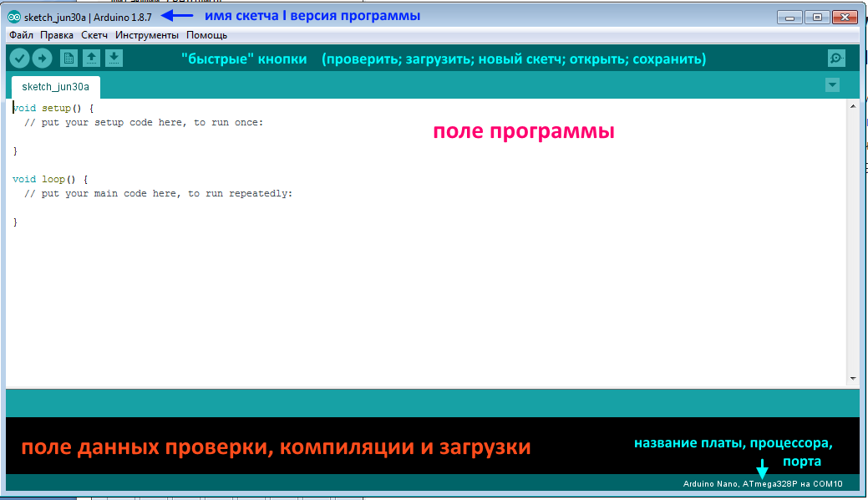The width and height of the screenshot is (868, 500).
Task: Open the tab list dropdown arrow
Action: tap(832, 84)
